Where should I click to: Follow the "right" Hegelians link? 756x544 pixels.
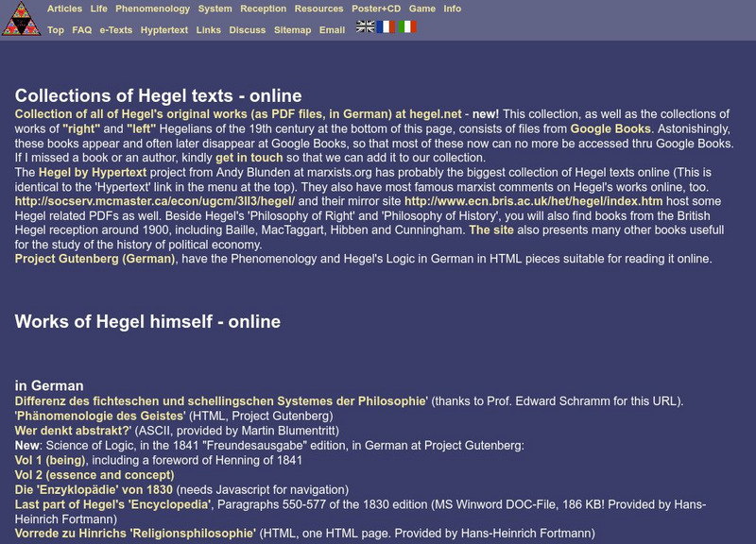pyautogui.click(x=81, y=128)
